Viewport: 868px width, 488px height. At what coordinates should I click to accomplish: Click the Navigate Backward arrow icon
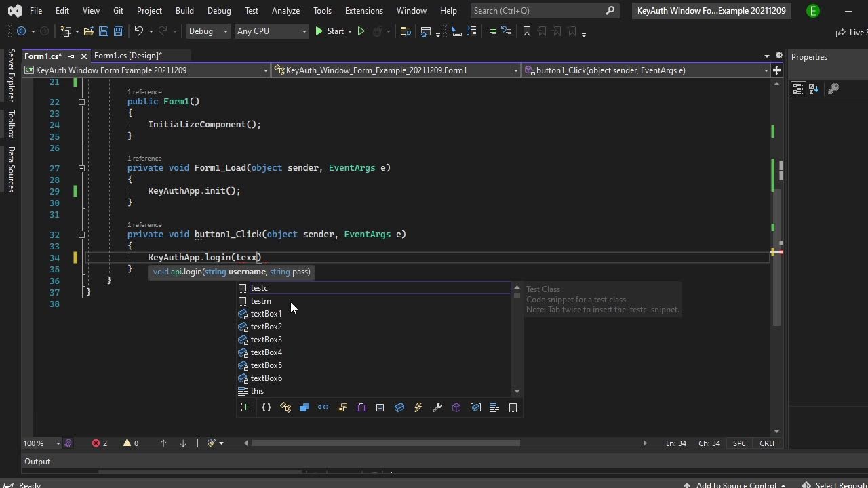click(x=21, y=31)
